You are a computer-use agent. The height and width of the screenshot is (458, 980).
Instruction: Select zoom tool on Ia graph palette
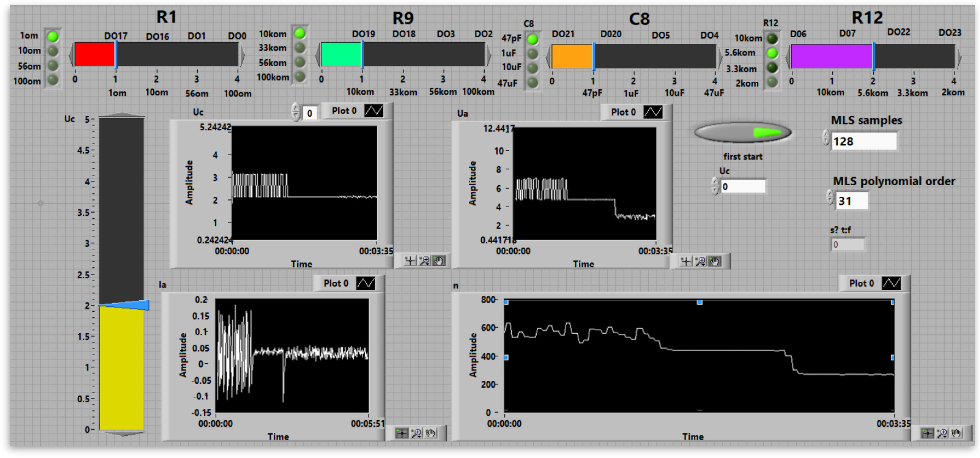click(416, 433)
